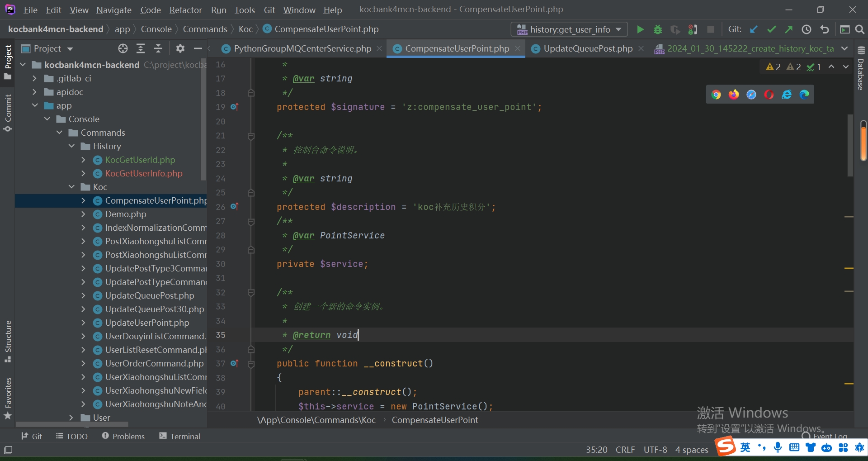Open Commit side panel
The width and height of the screenshot is (868, 461).
coord(8,113)
